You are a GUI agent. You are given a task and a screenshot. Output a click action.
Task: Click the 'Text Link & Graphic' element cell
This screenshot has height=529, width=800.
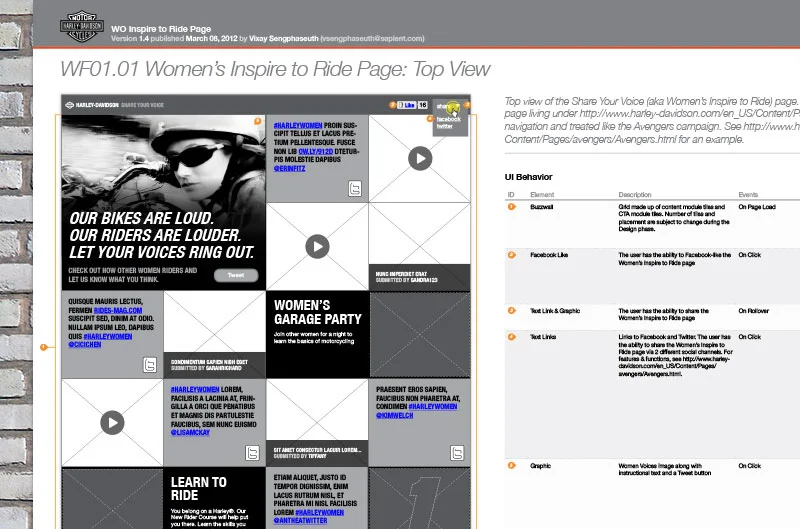(x=555, y=311)
